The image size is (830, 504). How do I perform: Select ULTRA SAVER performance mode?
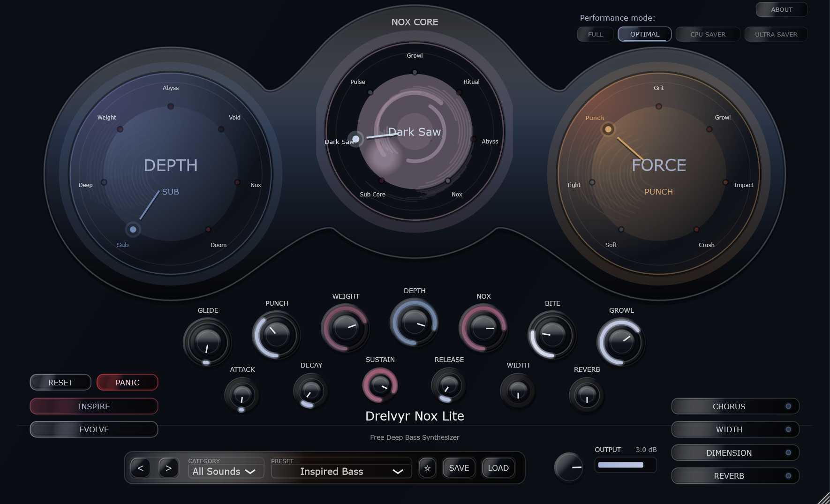click(x=776, y=34)
